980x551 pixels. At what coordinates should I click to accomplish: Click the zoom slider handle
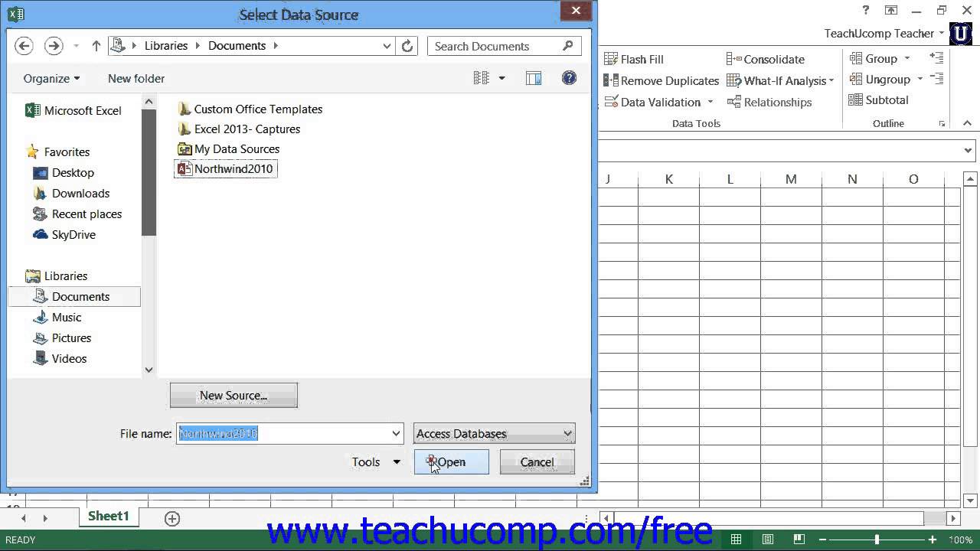pos(877,540)
